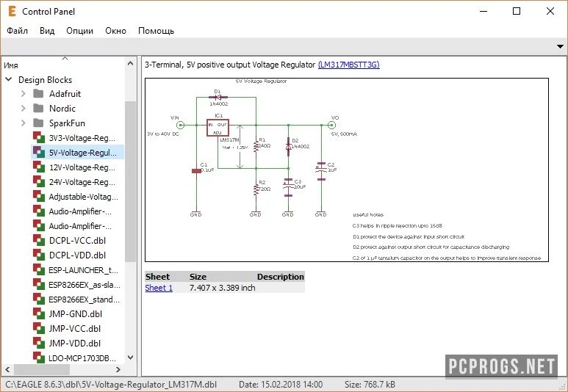This screenshot has width=568, height=392.
Task: Select the DCPL-VCC.dbl entry
Action: point(77,240)
